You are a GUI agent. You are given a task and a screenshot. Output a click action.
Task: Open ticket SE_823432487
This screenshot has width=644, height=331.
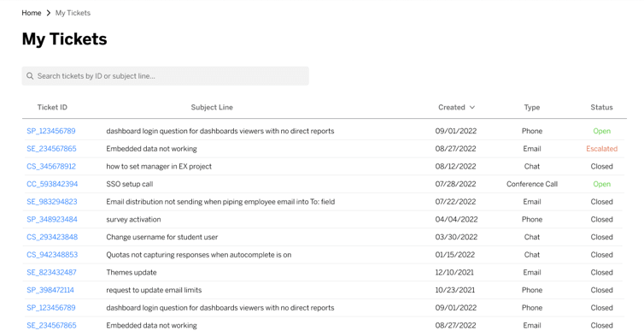[x=51, y=272]
